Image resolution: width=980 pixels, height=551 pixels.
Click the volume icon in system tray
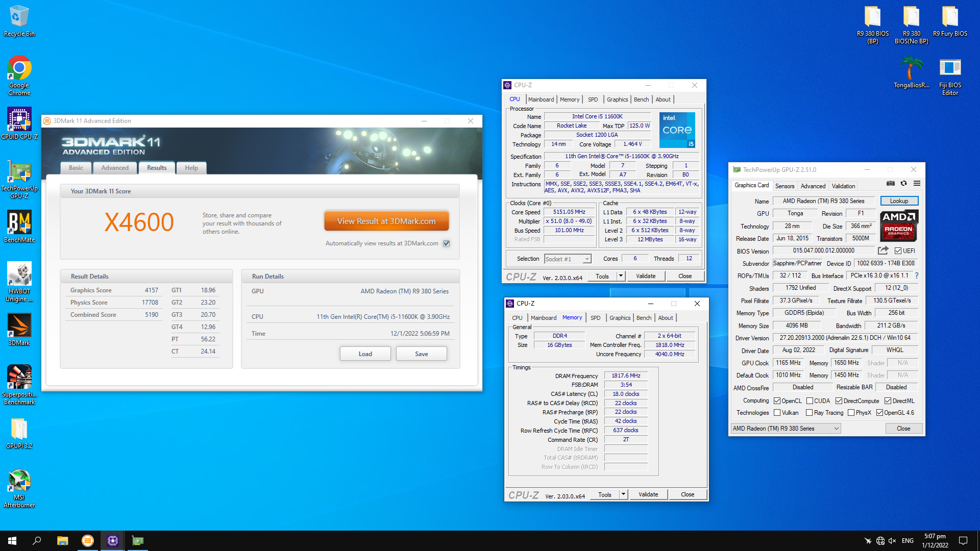point(892,541)
